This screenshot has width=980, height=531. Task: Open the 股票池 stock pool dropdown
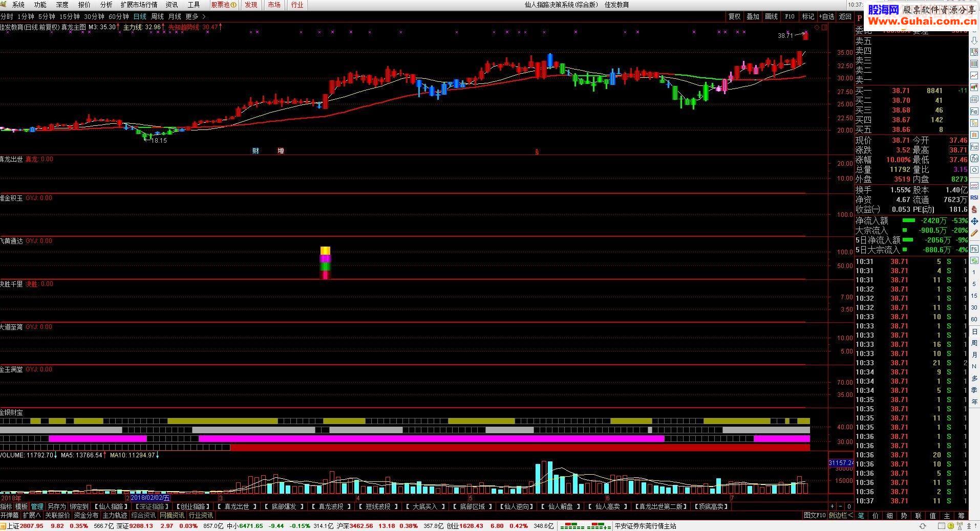(224, 5)
